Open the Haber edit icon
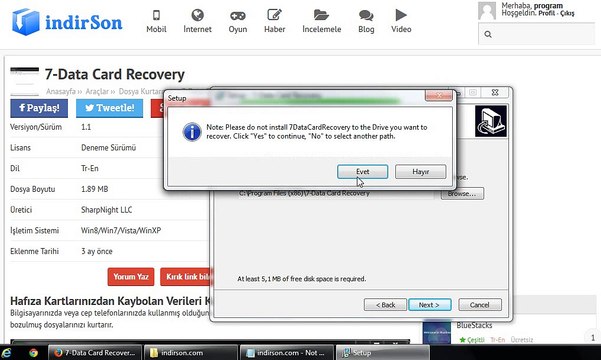 274,15
